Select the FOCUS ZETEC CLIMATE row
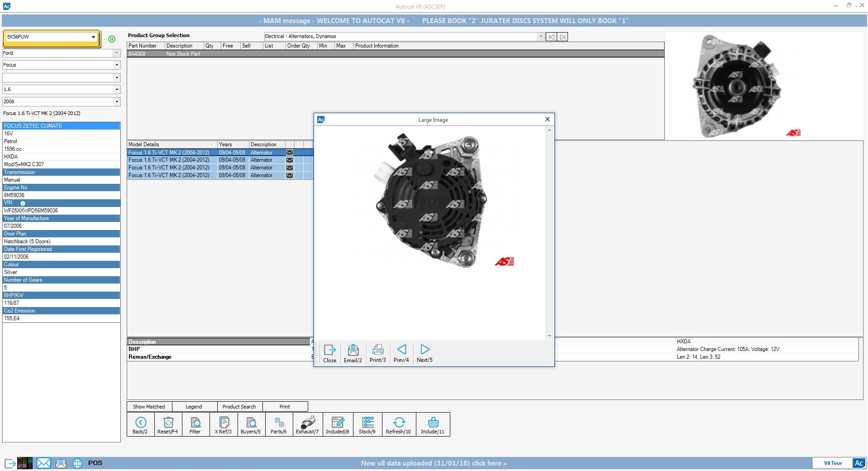 [x=62, y=126]
